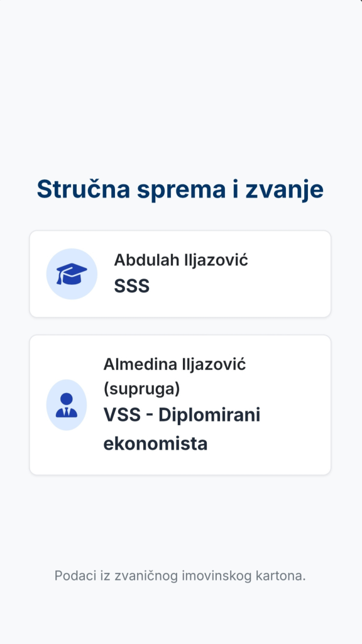The image size is (362, 644).
Task: Open the Almedina Iljazović spouse card
Action: click(180, 405)
